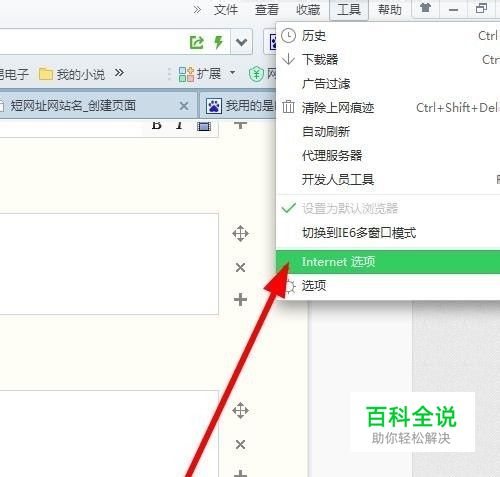Delete the second text box with X icon
The width and height of the screenshot is (500, 477).
coord(240,444)
